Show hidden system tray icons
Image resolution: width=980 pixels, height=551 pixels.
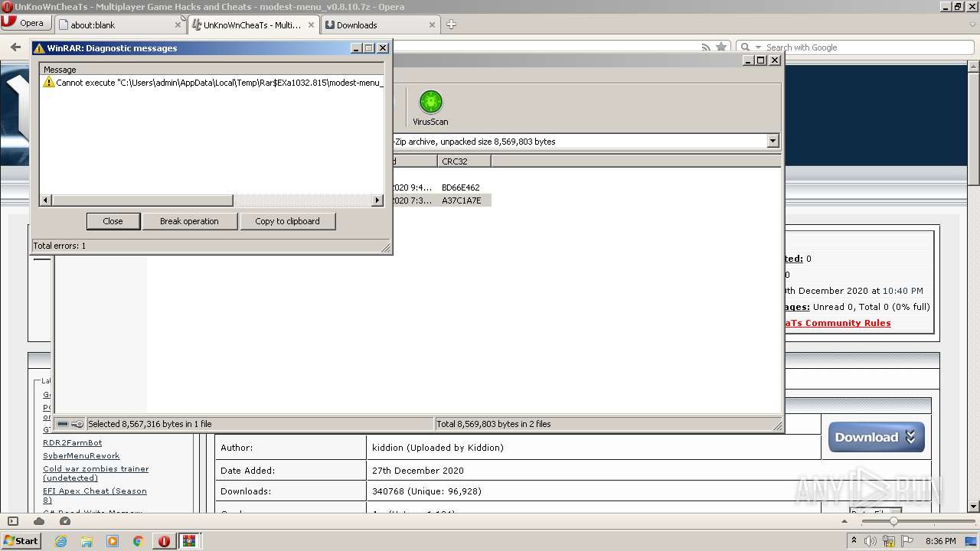click(x=854, y=540)
